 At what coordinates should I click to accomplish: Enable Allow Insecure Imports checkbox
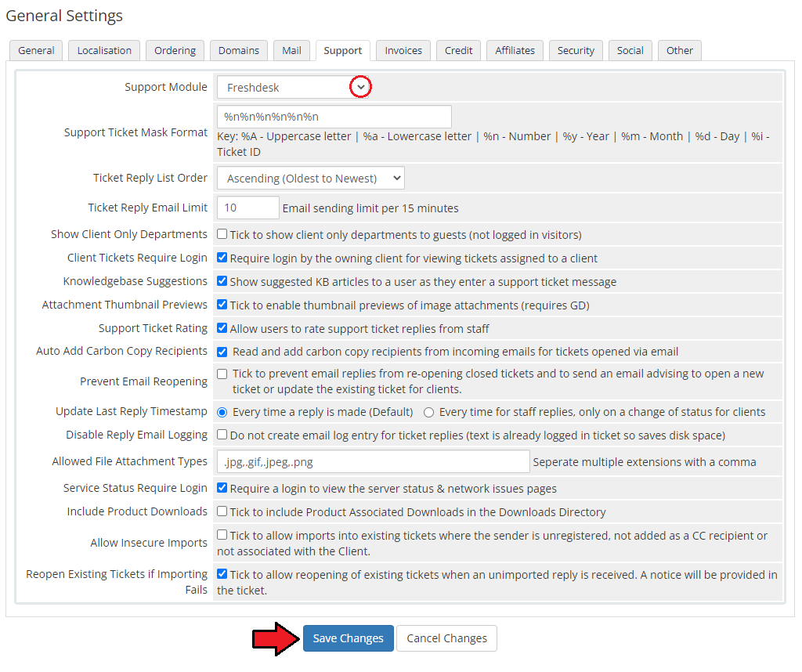pyautogui.click(x=222, y=535)
